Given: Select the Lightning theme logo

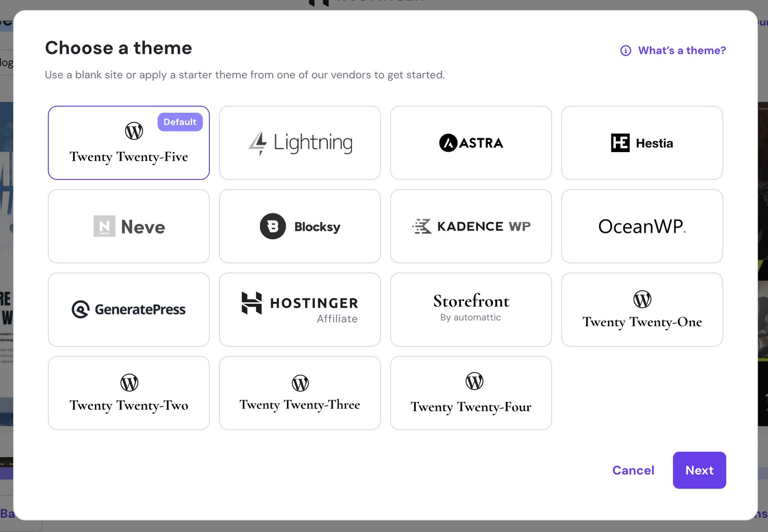Looking at the screenshot, I should [300, 142].
